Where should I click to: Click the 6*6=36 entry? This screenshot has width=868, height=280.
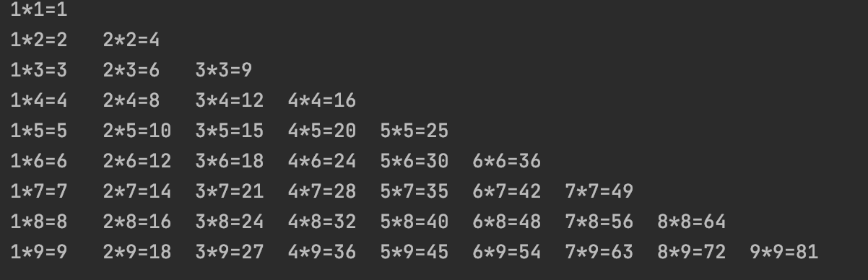click(507, 161)
